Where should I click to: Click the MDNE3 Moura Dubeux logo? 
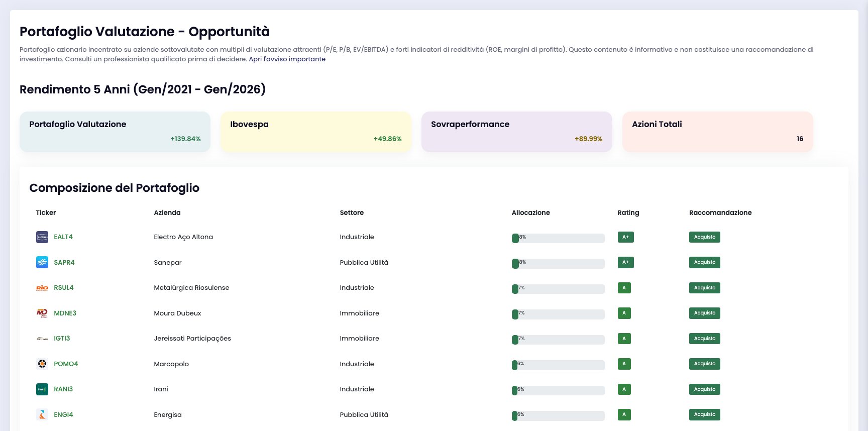[42, 313]
